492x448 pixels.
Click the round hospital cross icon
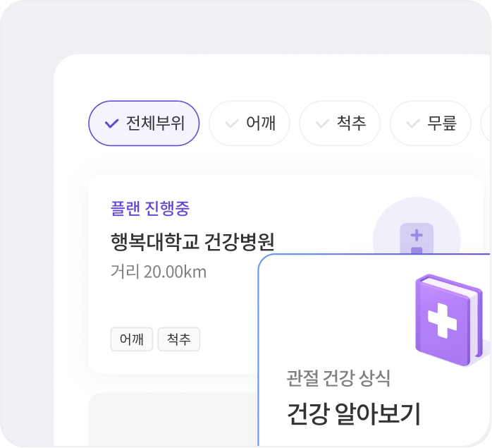pos(416,237)
